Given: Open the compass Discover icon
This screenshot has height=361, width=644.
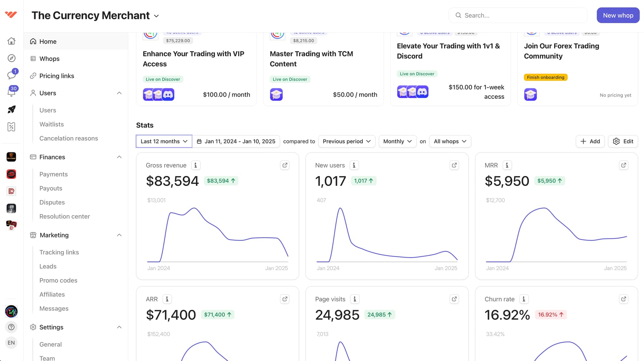Looking at the screenshot, I should [x=11, y=58].
